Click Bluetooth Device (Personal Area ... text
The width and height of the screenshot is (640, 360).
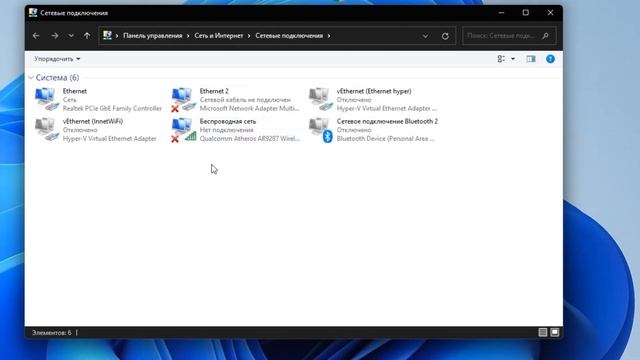point(385,138)
